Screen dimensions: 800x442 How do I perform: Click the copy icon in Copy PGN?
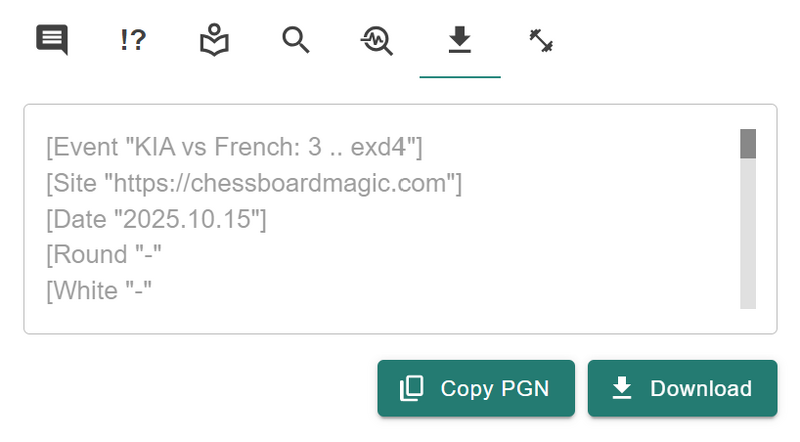(412, 388)
